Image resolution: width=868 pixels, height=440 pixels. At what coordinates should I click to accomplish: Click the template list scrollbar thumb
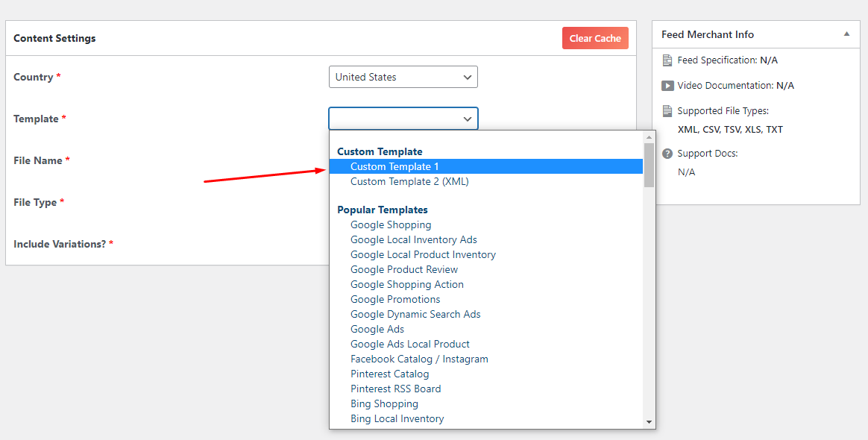click(x=649, y=165)
